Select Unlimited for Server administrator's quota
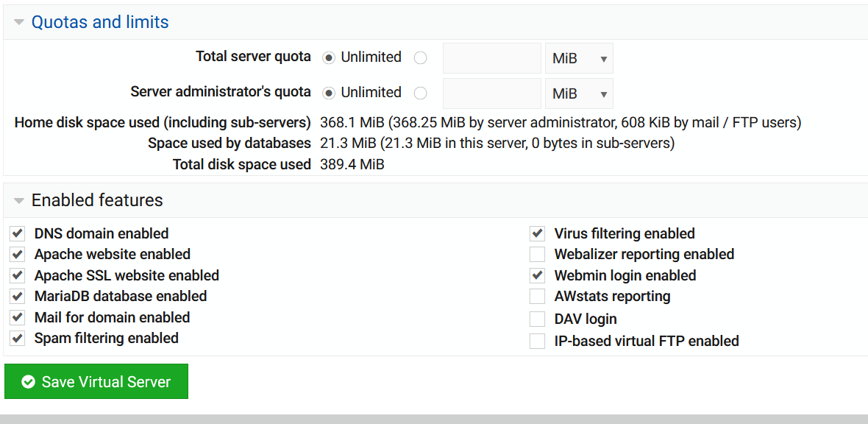Image resolution: width=868 pixels, height=424 pixels. click(328, 92)
